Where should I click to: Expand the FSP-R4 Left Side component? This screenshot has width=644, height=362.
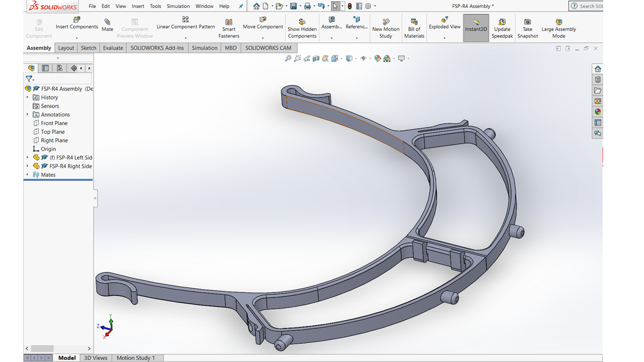click(28, 157)
